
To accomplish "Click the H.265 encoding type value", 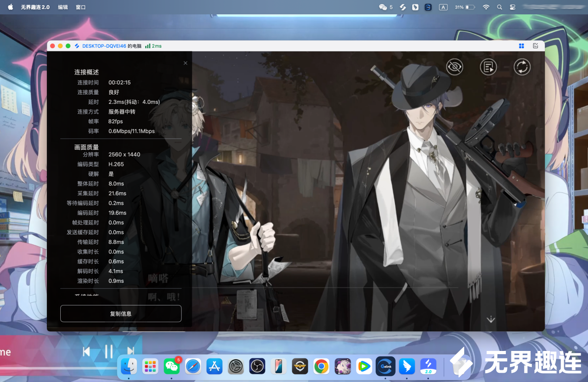I will 116,164.
